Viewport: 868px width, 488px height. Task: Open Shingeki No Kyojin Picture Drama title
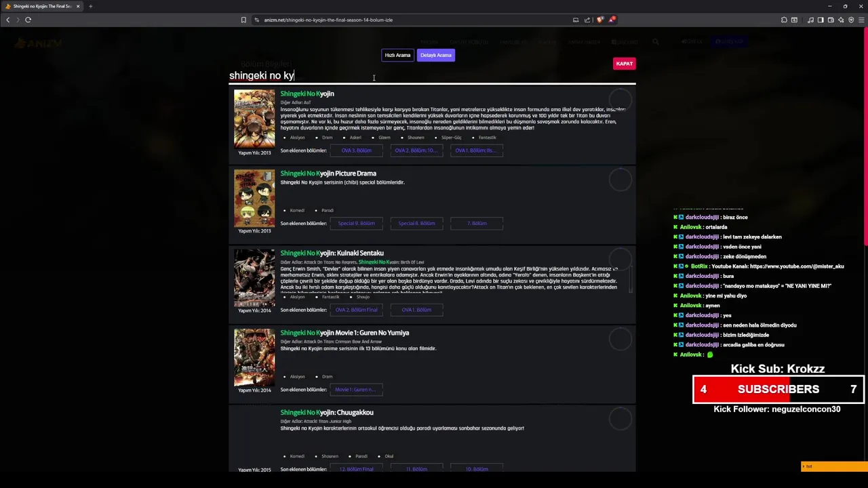pos(328,174)
